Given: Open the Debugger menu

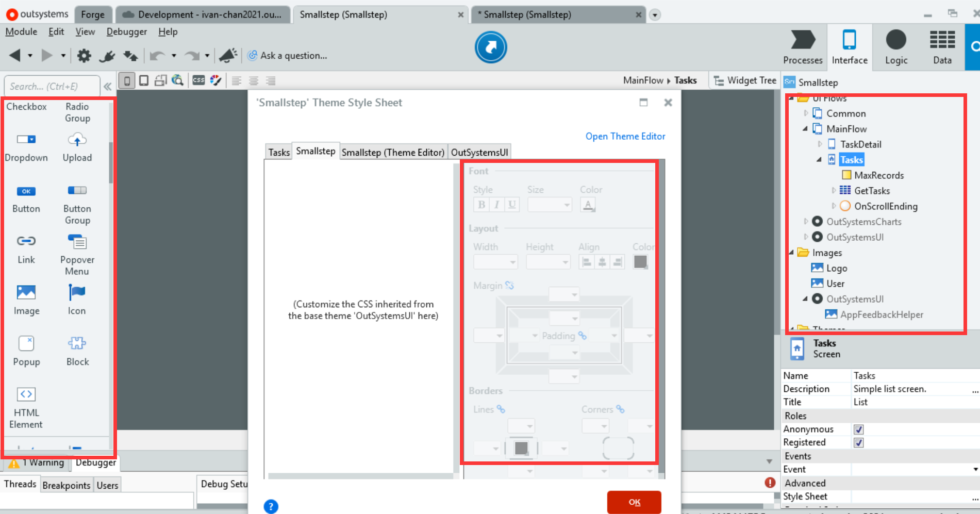Looking at the screenshot, I should 127,31.
